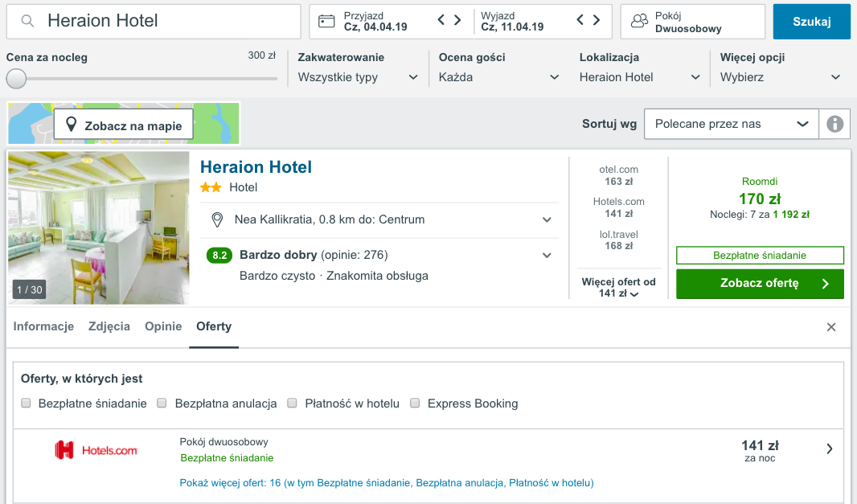The width and height of the screenshot is (857, 504).
Task: Open the hotel room photo
Action: 98,227
